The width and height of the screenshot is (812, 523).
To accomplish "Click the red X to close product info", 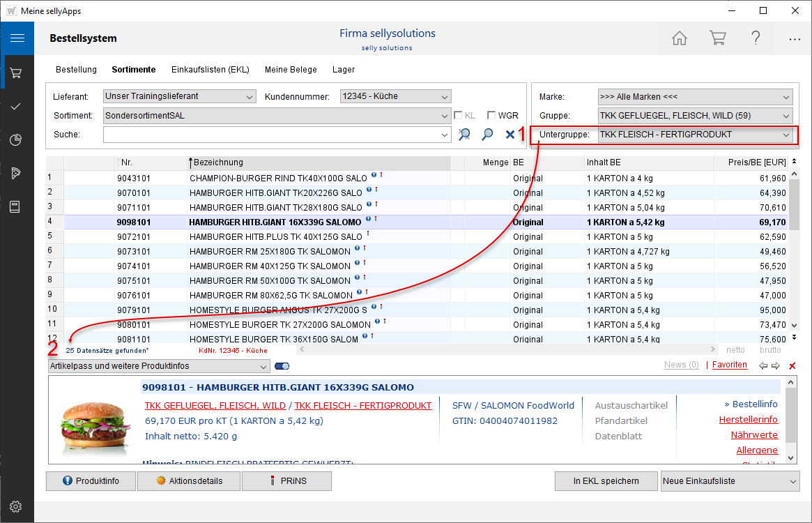I will tap(792, 366).
